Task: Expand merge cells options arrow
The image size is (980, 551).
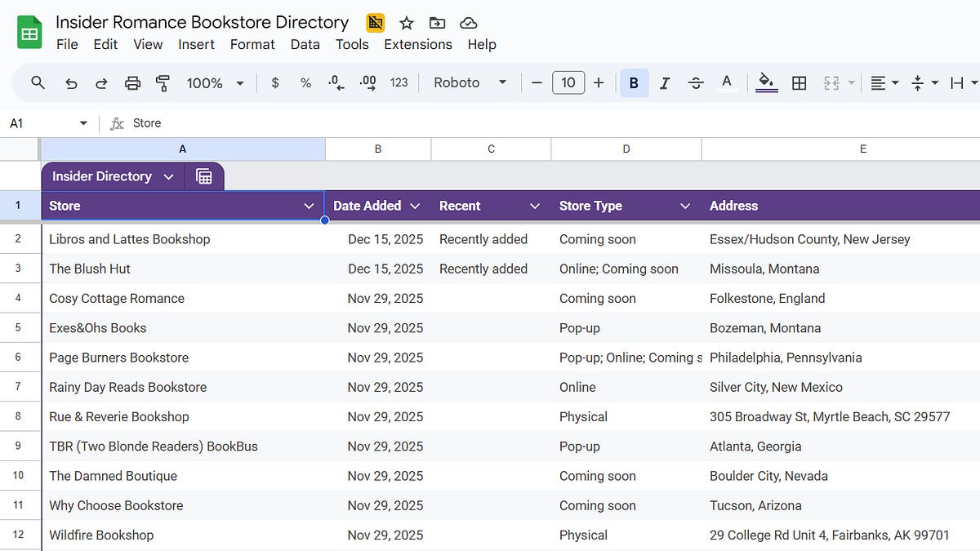Action: tap(852, 82)
